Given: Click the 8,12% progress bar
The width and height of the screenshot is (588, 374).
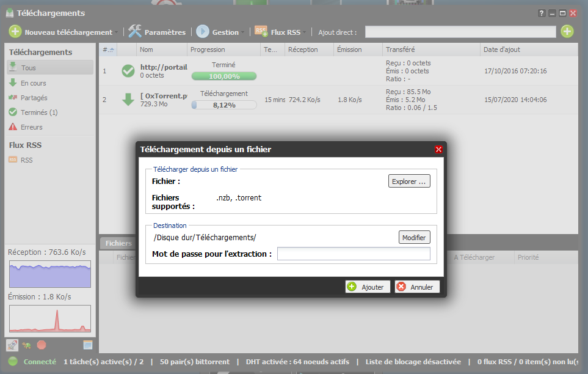Looking at the screenshot, I should tap(224, 105).
